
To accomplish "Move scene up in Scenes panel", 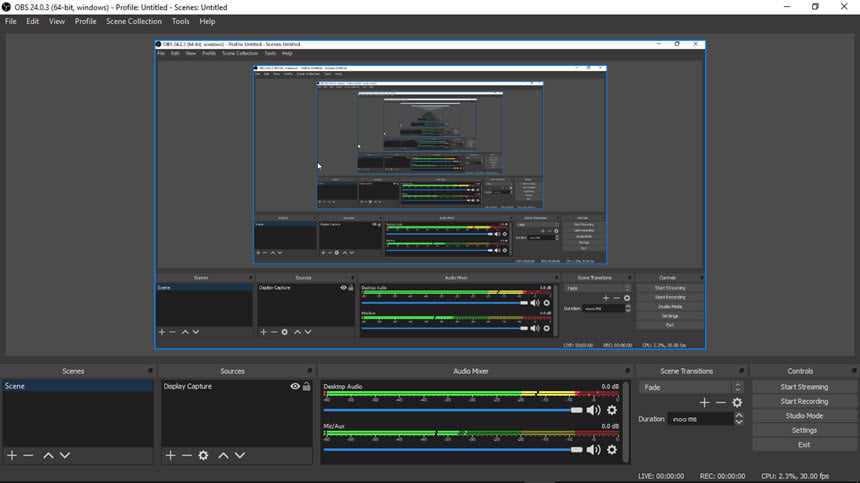I will tap(48, 455).
